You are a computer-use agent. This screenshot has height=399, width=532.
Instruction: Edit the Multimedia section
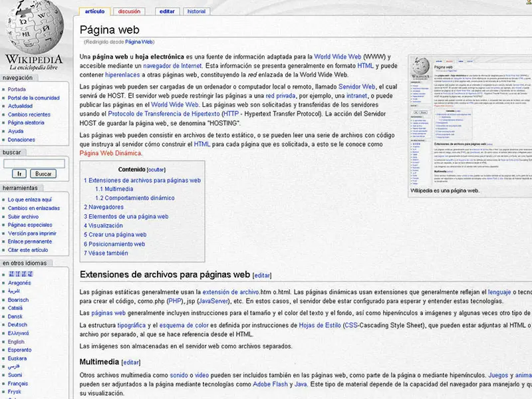point(131,362)
